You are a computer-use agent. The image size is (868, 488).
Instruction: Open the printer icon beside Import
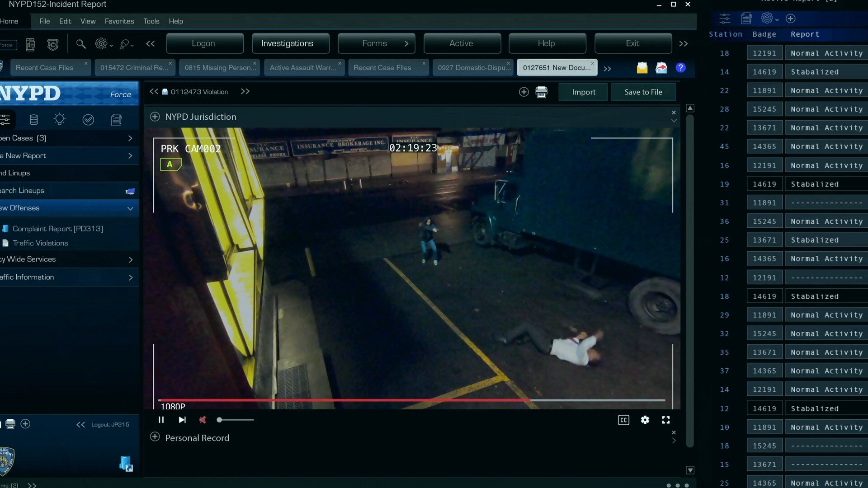pyautogui.click(x=541, y=92)
